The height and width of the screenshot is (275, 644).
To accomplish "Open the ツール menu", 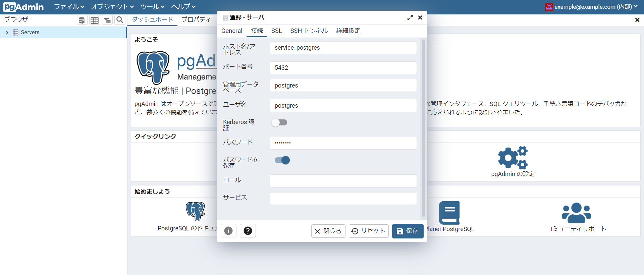I will 153,7.
